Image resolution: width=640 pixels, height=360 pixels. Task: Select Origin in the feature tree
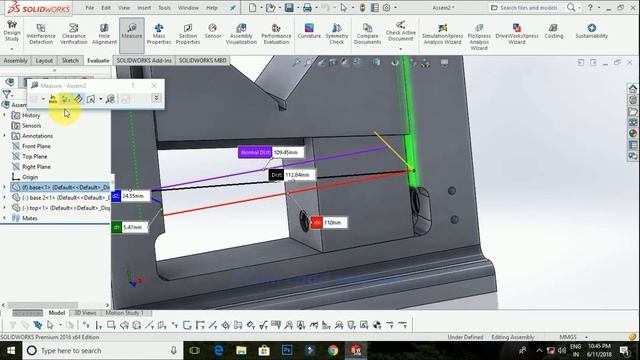coord(30,177)
